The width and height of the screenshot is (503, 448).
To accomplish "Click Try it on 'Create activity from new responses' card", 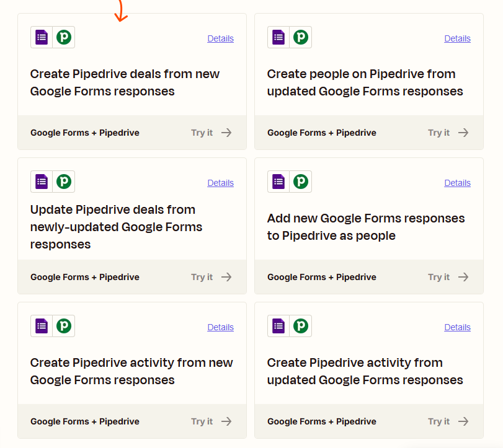I will coord(202,421).
